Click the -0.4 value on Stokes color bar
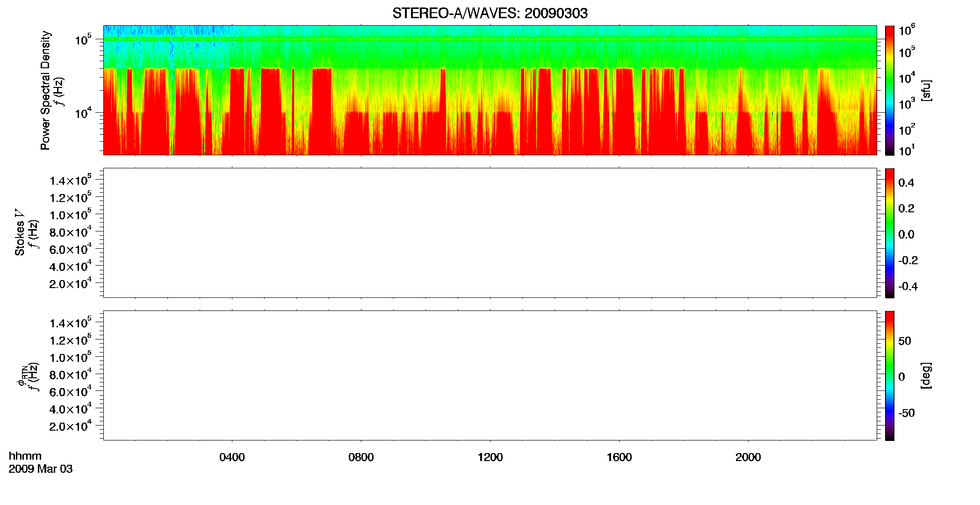Viewport: 980px width, 505px height. (x=908, y=287)
